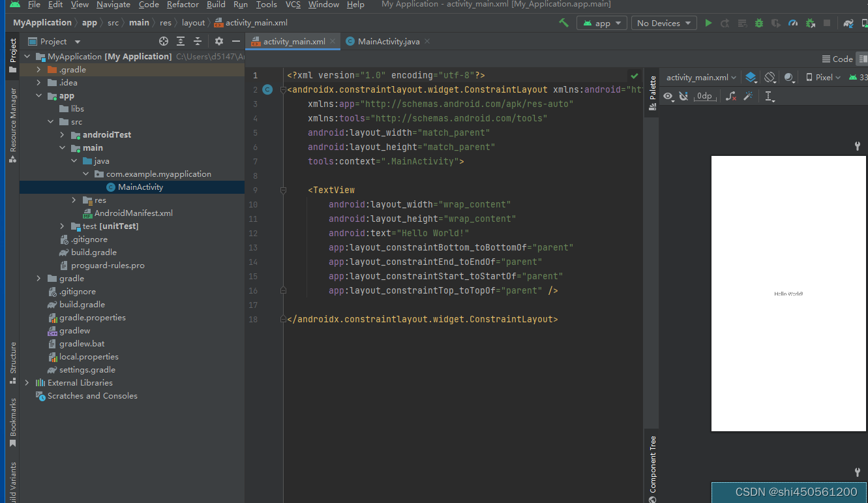Run the app with the green play button
Screen dimensions: 868x503
coord(709,23)
